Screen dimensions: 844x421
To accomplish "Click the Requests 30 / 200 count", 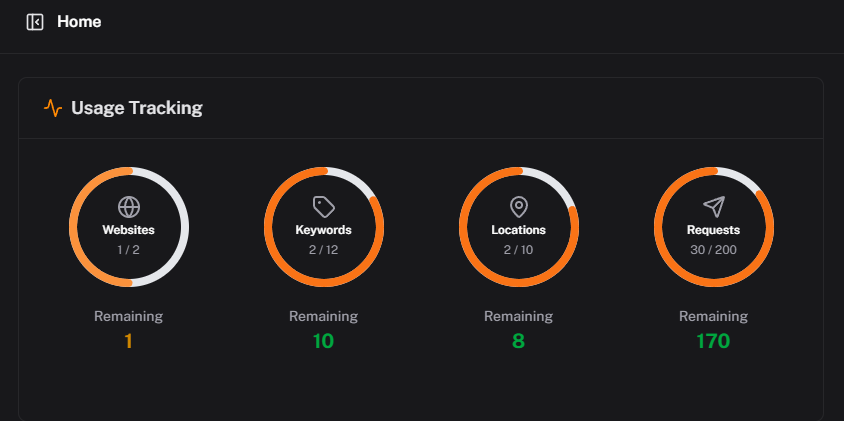I will [x=713, y=250].
